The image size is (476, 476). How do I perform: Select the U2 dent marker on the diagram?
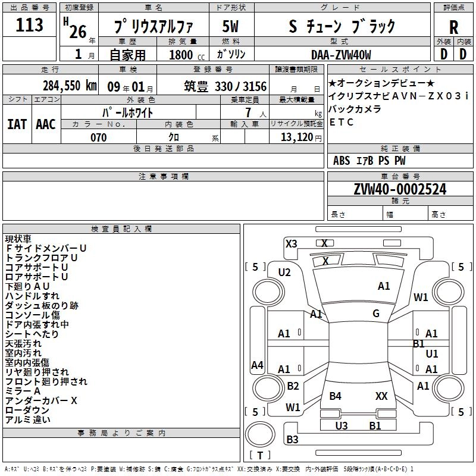coord(284,273)
